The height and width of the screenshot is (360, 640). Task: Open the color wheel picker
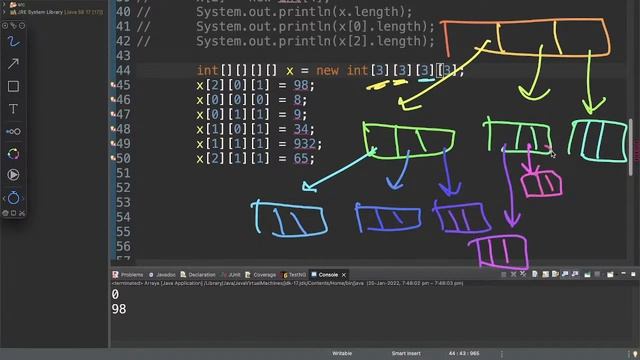[13, 154]
